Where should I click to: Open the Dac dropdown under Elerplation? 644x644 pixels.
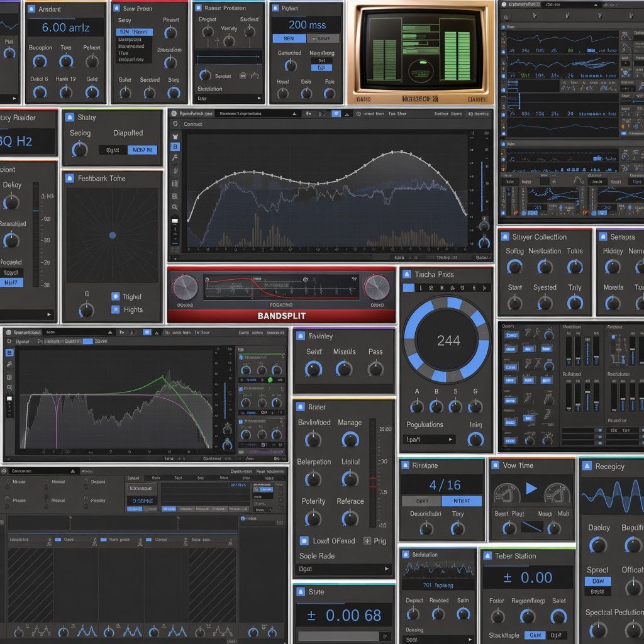click(x=229, y=98)
